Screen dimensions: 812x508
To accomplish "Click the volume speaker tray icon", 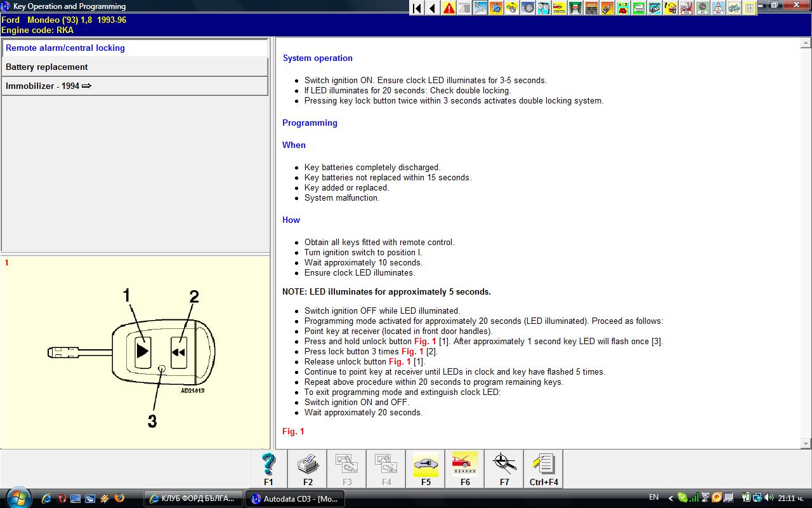I will point(769,498).
